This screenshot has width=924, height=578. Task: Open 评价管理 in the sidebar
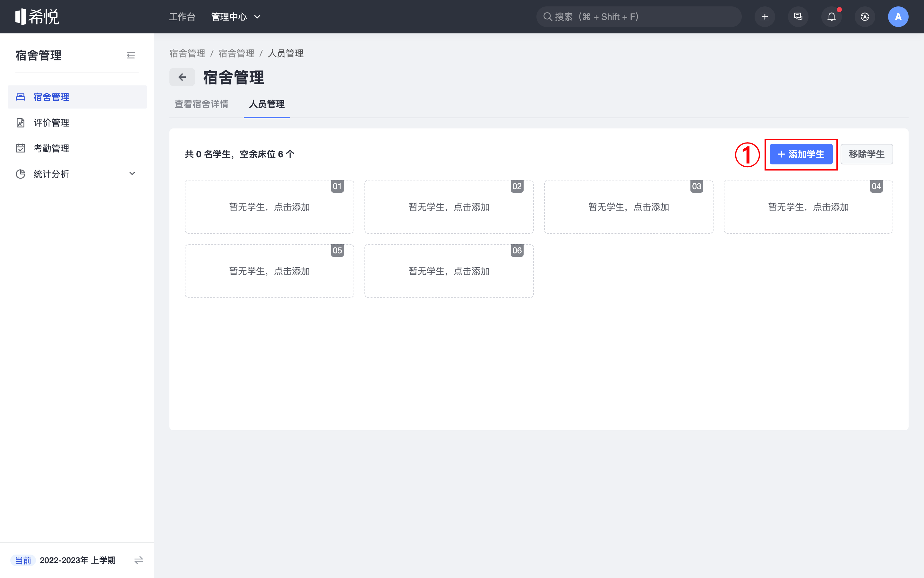coord(77,122)
